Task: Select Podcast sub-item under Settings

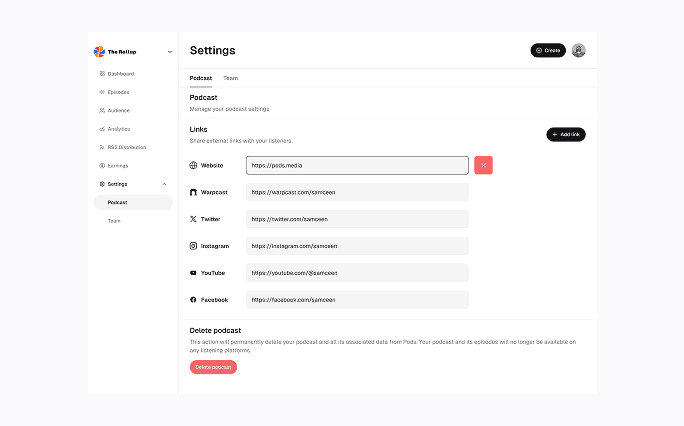Action: [133, 202]
